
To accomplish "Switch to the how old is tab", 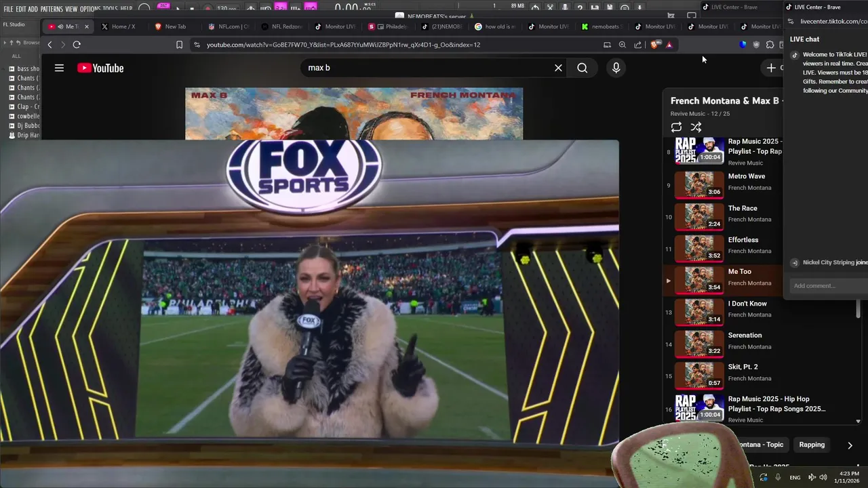I will point(496,26).
